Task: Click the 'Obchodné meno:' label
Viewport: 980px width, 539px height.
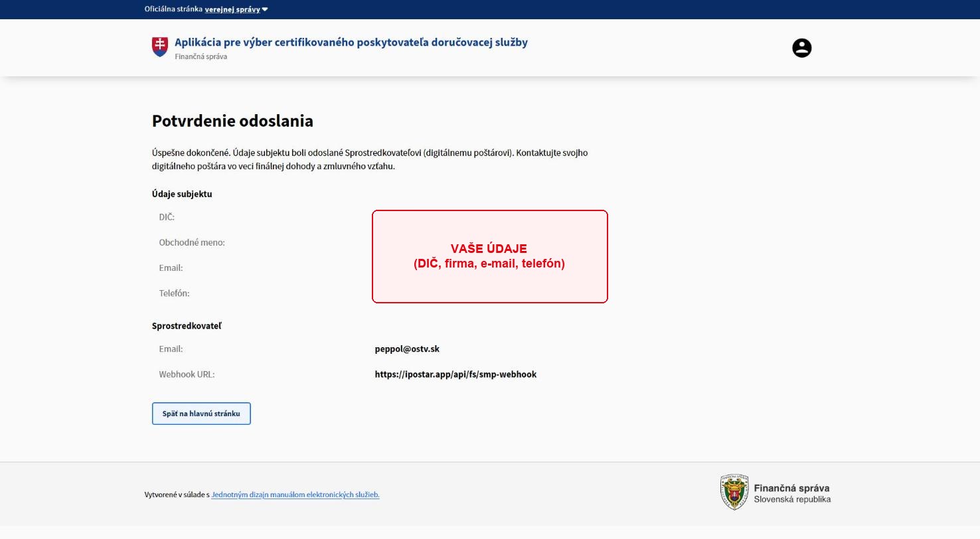Action: pyautogui.click(x=192, y=242)
